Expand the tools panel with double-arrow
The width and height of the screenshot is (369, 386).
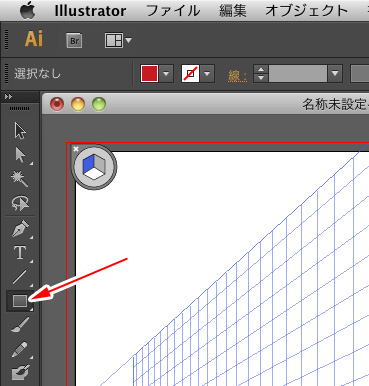[x=9, y=97]
